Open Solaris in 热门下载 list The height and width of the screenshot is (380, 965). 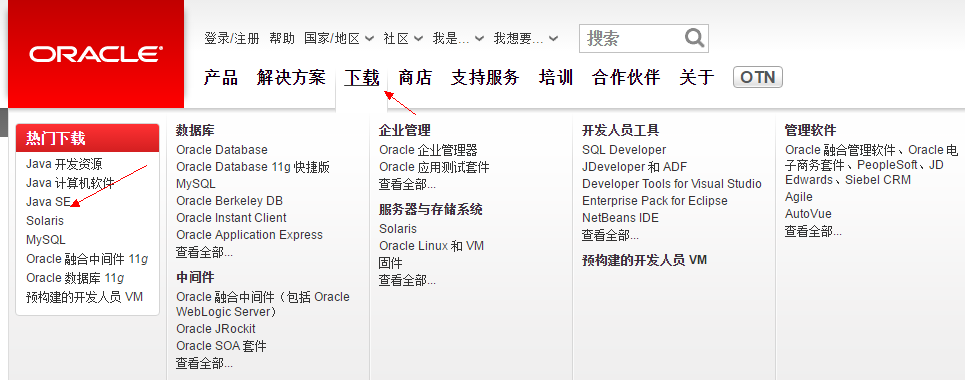(x=45, y=220)
